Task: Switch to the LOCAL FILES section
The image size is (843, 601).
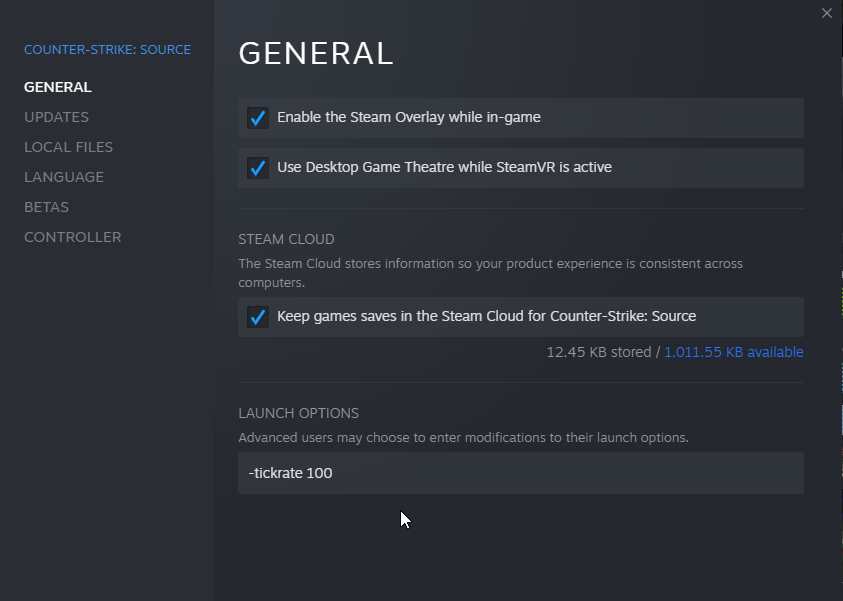Action: coord(68,147)
